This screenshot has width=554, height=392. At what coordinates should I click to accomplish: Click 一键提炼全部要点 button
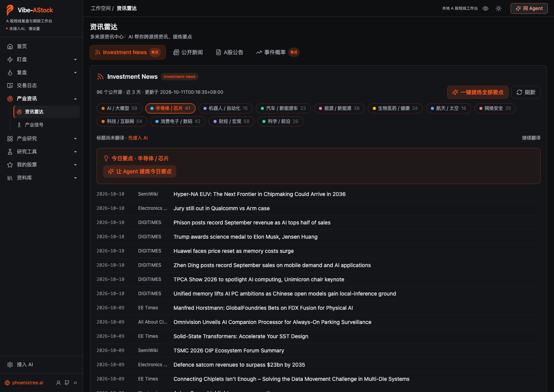coord(478,92)
